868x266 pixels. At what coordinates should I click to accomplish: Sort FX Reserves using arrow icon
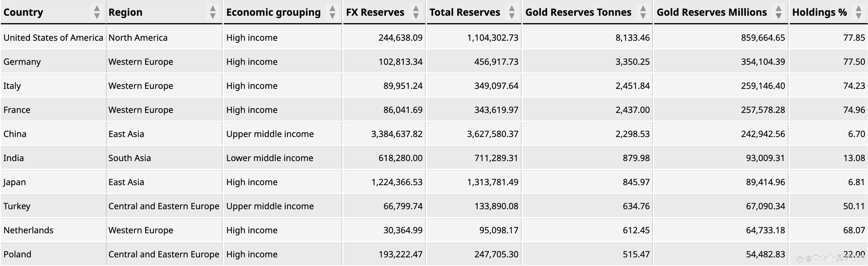pos(416,12)
